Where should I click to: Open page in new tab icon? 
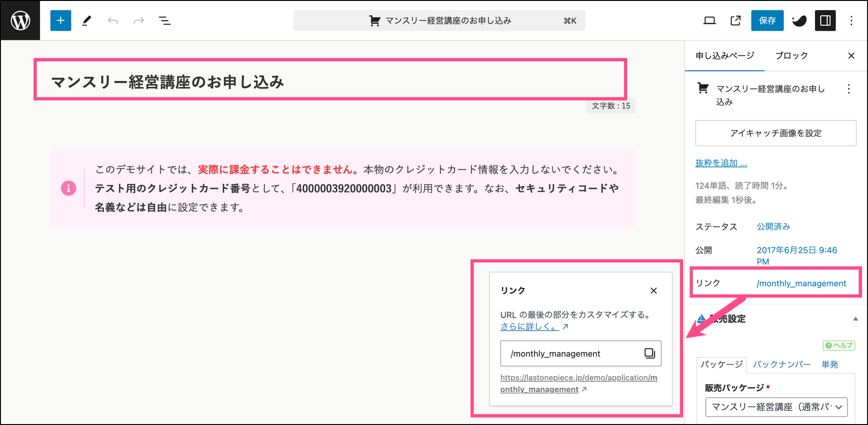(735, 20)
